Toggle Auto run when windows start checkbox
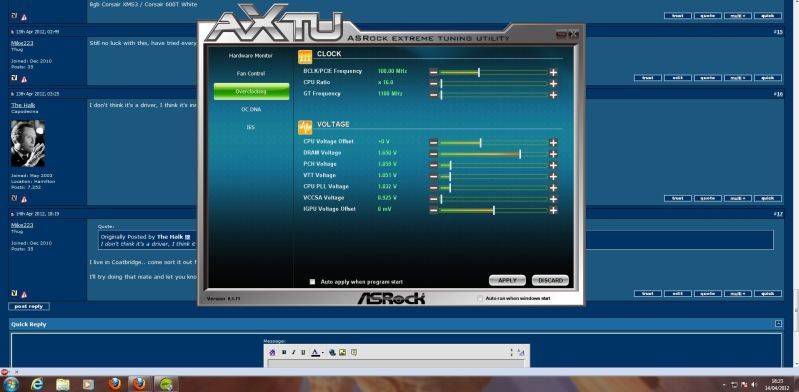The height and width of the screenshot is (392, 799). tap(480, 298)
